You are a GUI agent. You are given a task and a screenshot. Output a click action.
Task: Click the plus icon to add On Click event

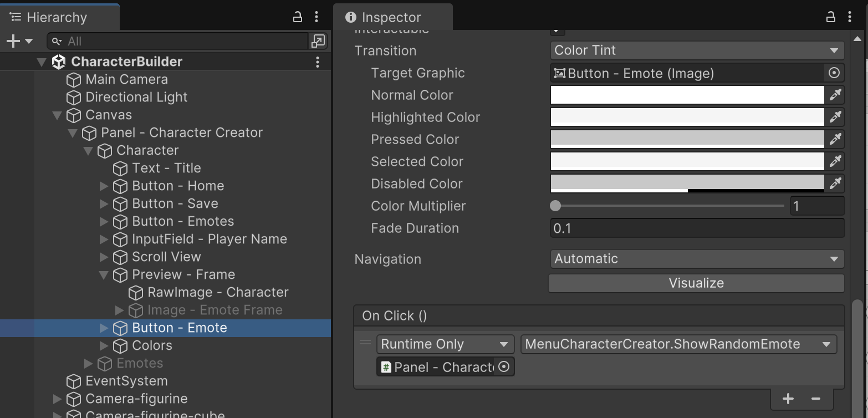(788, 399)
